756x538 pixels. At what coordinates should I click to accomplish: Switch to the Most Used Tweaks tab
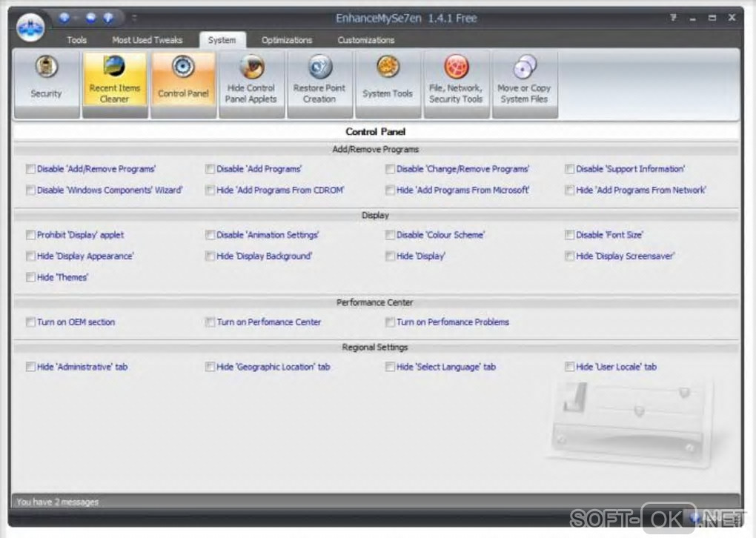coord(147,40)
